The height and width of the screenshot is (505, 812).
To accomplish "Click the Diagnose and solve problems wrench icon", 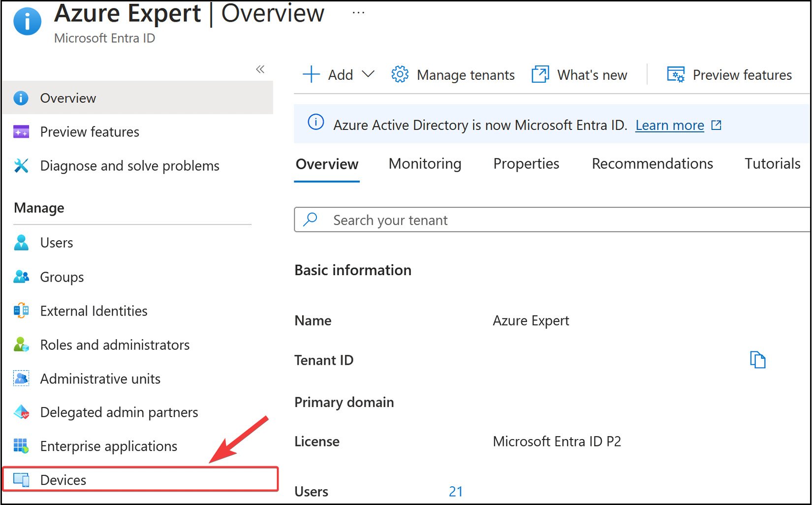I will [x=21, y=166].
